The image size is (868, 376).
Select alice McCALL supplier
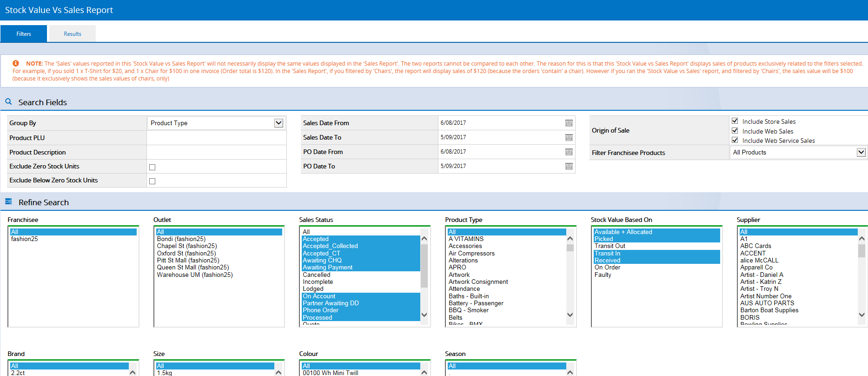click(798, 261)
